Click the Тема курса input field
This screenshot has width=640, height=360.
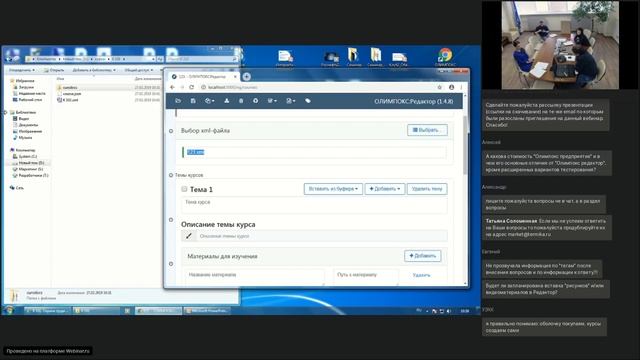click(x=314, y=205)
